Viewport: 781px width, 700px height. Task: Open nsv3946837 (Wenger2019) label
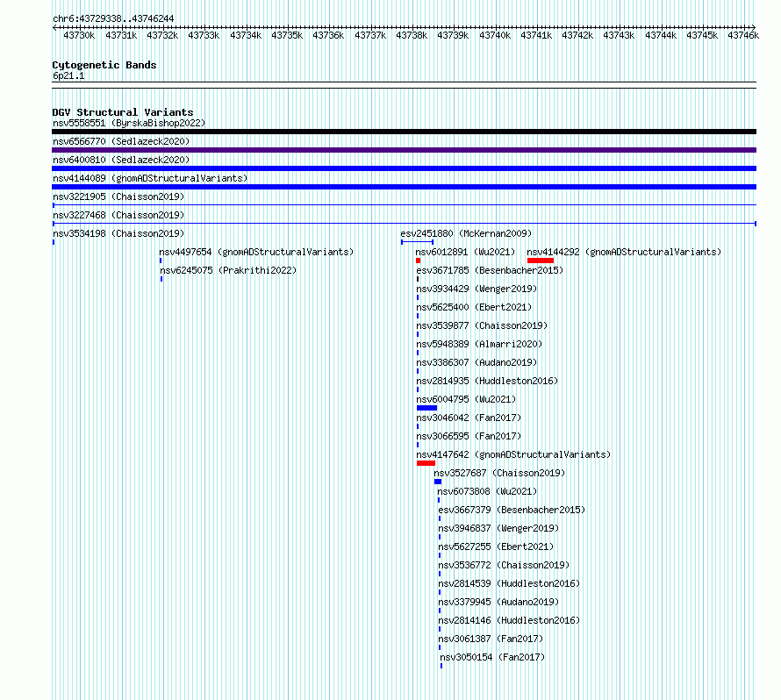[498, 528]
